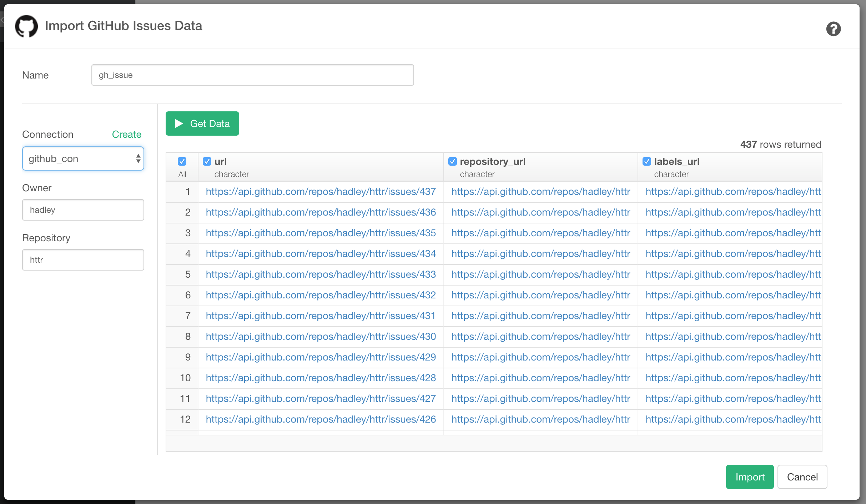Click labels_url link in row 3
Viewport: 866px width, 504px height.
click(733, 233)
